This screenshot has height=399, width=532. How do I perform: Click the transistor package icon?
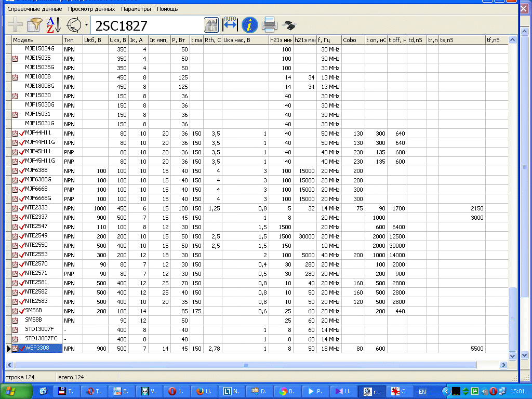pyautogui.click(x=289, y=25)
